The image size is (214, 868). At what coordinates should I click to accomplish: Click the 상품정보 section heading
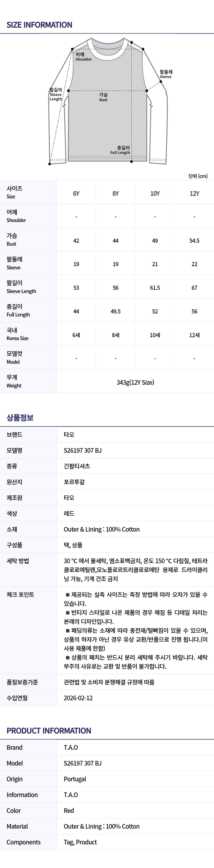click(x=20, y=418)
